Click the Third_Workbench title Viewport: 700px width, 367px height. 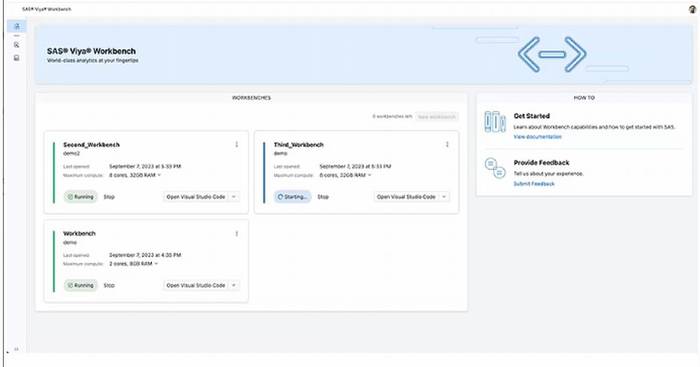click(x=299, y=145)
